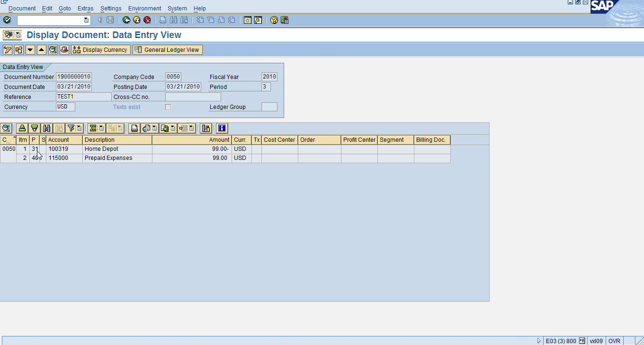644x345 pixels.
Task: Click the Profit Center column header
Action: (359, 140)
